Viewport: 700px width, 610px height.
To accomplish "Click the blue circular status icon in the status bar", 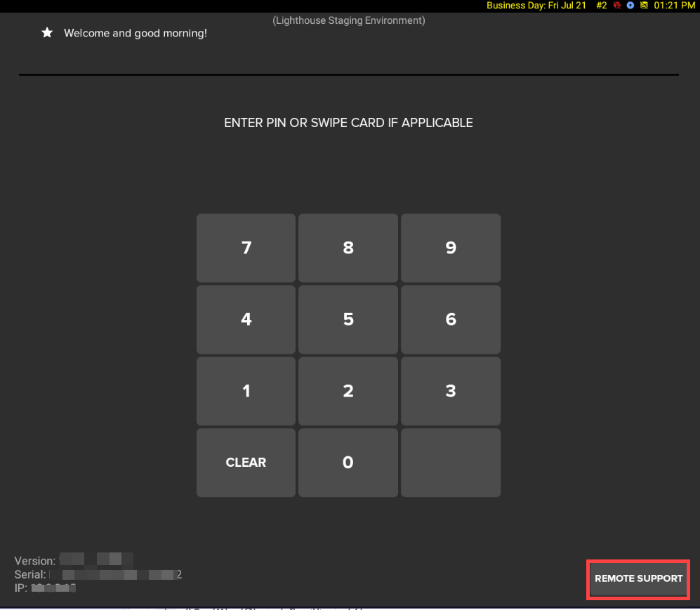I will [630, 6].
